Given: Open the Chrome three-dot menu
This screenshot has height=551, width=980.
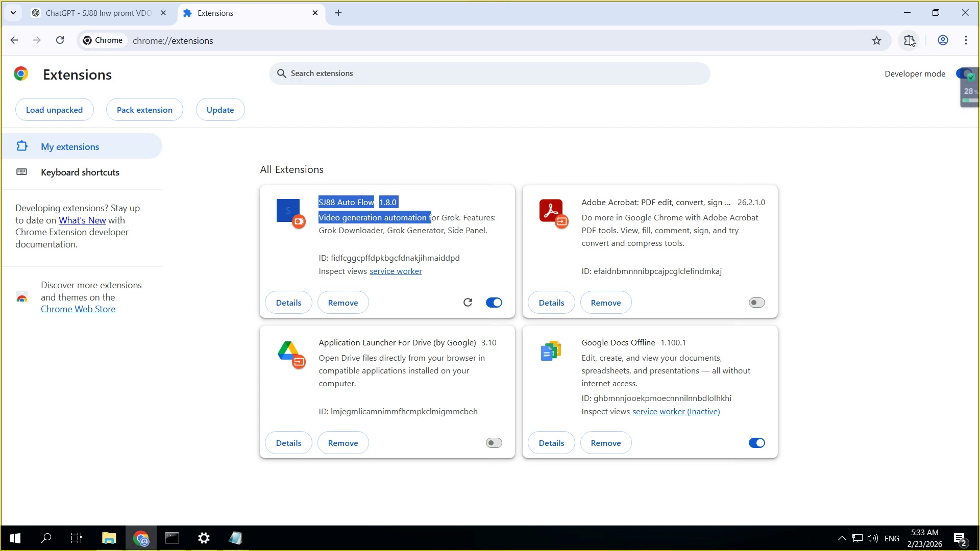Looking at the screenshot, I should click(966, 40).
